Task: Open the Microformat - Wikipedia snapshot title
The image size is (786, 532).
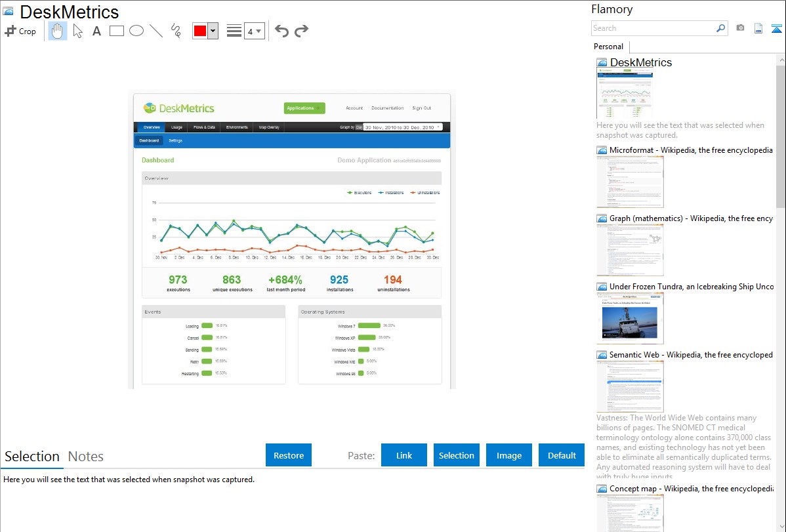Action: click(691, 150)
